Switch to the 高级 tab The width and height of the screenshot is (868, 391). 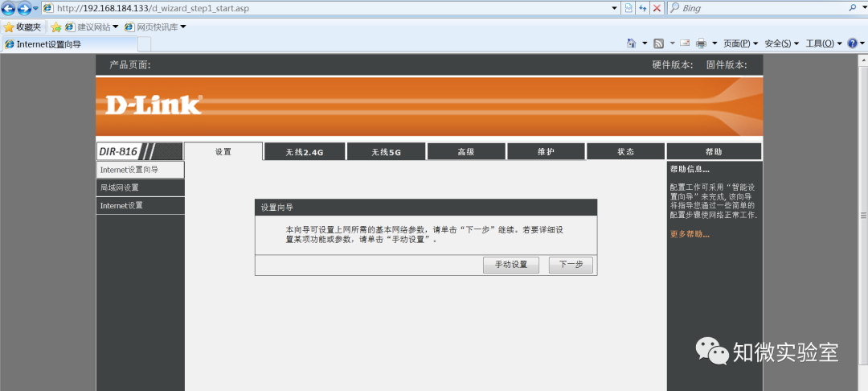click(x=466, y=152)
